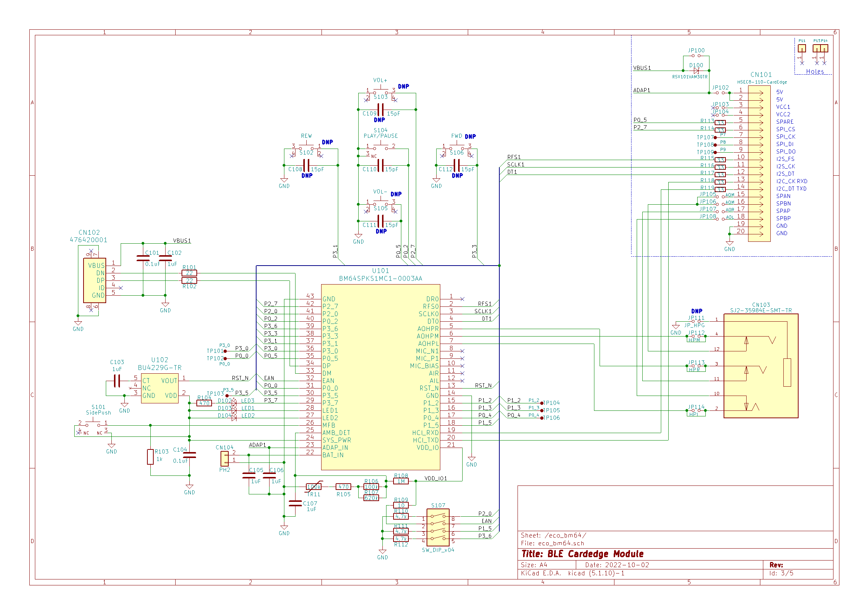Click the TP104 test point label
Screen dimensions: 868x614
(x=552, y=403)
